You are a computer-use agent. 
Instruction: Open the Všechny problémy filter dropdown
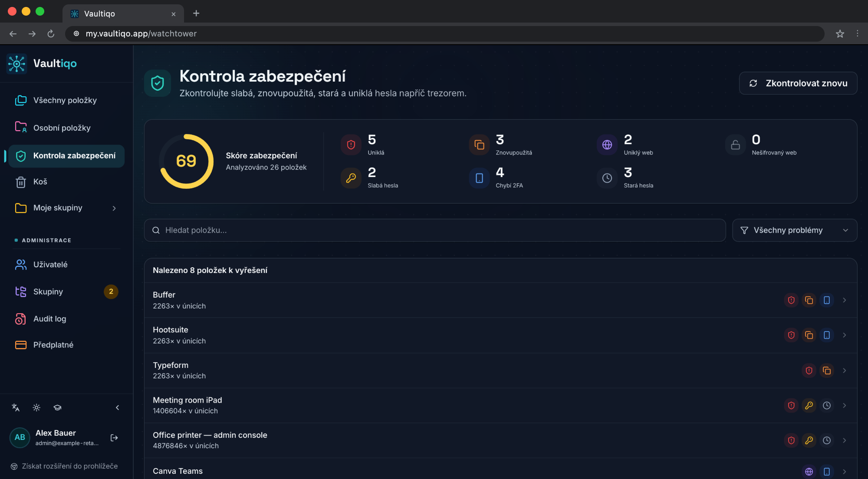pyautogui.click(x=795, y=230)
